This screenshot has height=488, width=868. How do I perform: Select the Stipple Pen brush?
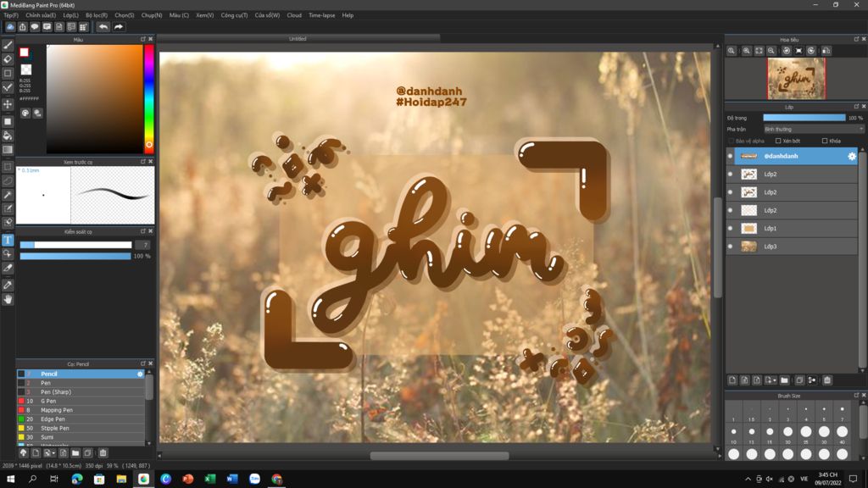pyautogui.click(x=81, y=428)
